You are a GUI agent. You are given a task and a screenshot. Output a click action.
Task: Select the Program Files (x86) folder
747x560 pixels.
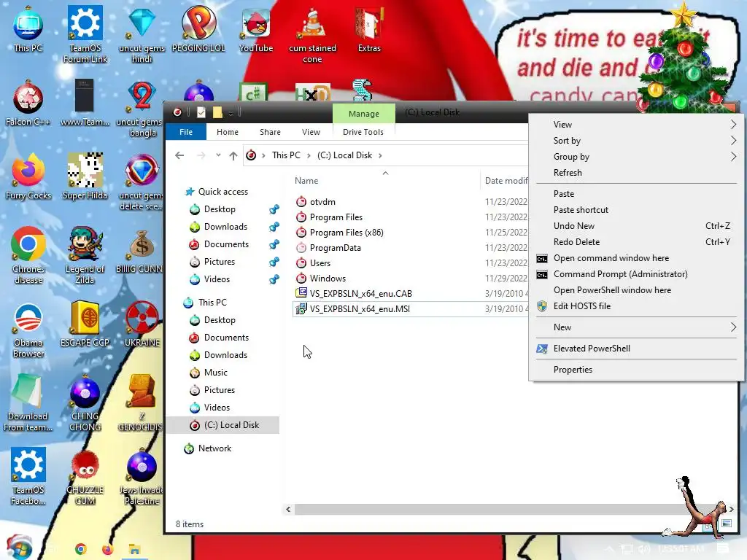[347, 233]
